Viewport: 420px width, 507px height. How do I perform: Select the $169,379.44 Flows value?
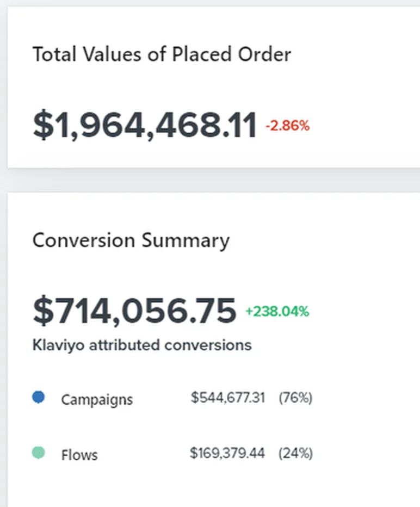tap(227, 453)
